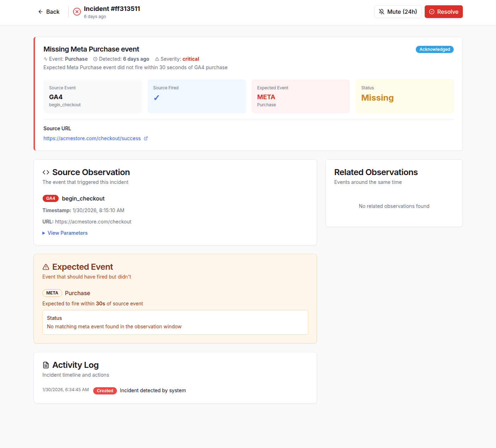Click the back arrow icon
This screenshot has height=448, width=496.
click(x=40, y=12)
